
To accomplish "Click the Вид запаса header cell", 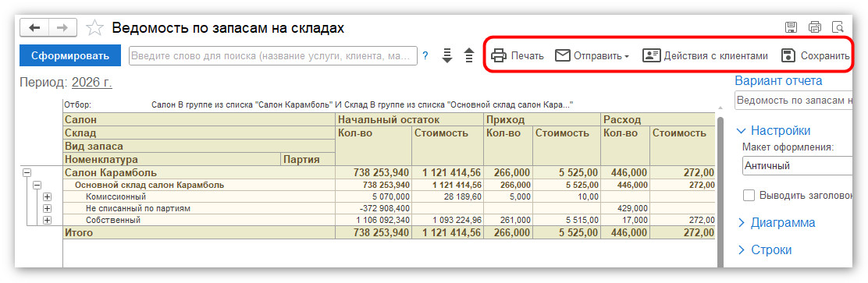I will (200, 147).
